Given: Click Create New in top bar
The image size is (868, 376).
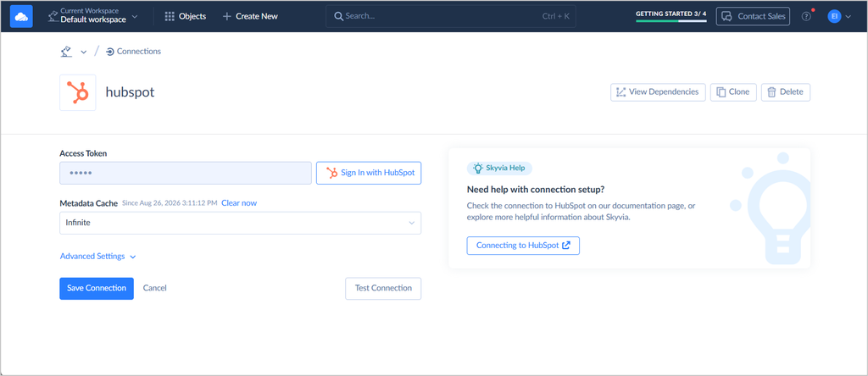Looking at the screenshot, I should [250, 16].
